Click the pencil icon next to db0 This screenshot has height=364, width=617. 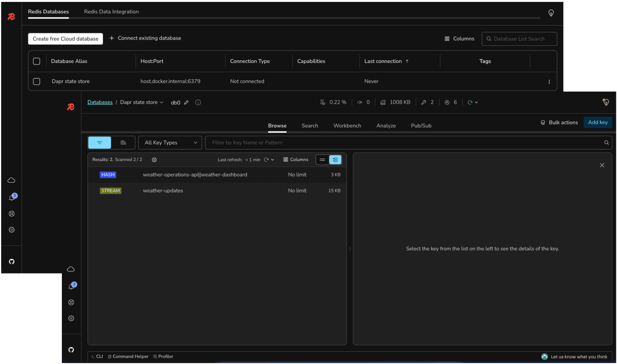pos(186,103)
